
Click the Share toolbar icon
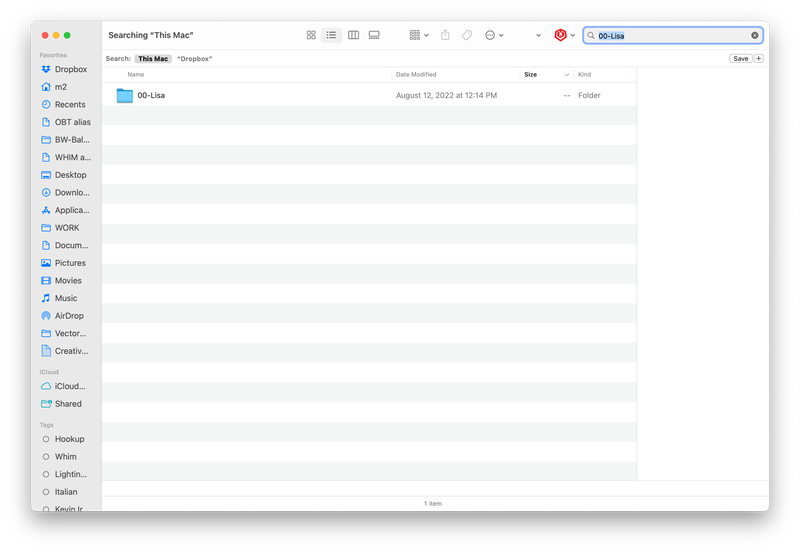point(445,35)
